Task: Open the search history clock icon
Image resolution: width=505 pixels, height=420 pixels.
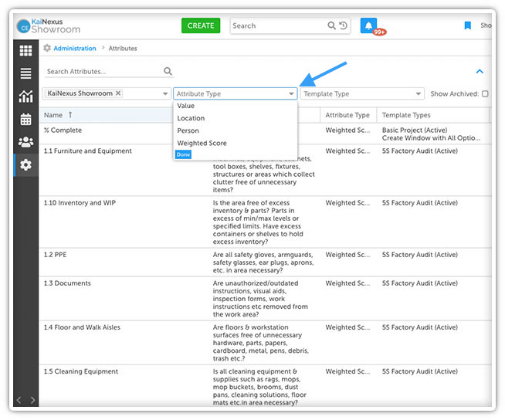Action: point(343,25)
